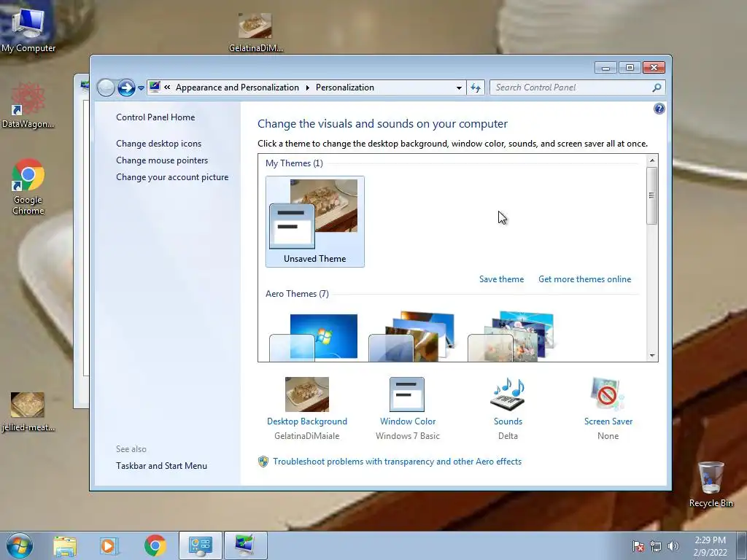Viewport: 747px width, 560px height.
Task: Expand the breadcrumb arrow after Appearance and Personalization
Action: click(x=307, y=87)
